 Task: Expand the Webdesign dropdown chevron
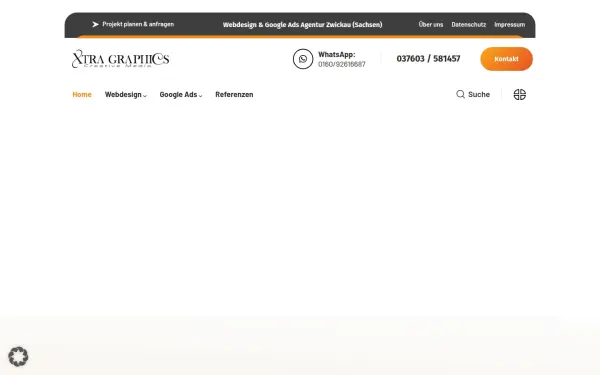click(x=145, y=96)
